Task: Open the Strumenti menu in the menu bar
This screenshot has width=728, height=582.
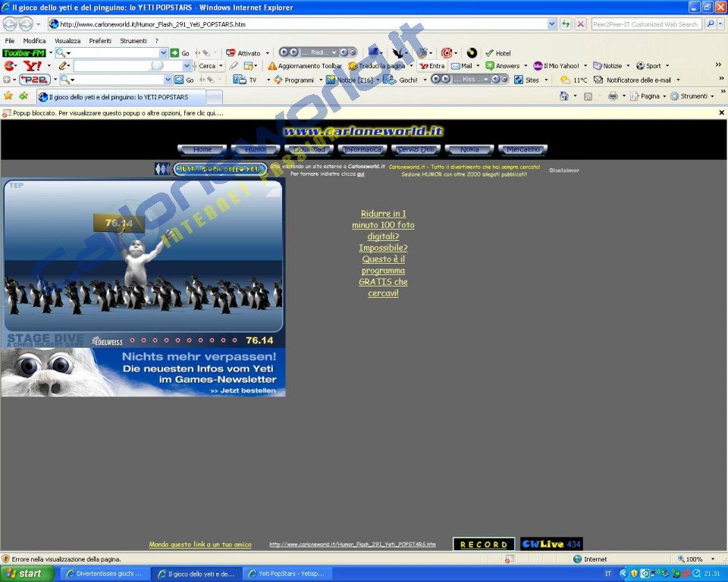Action: click(133, 41)
